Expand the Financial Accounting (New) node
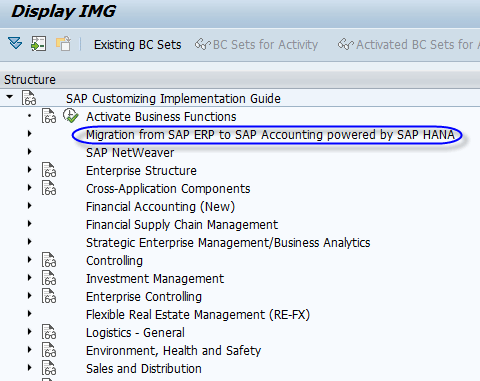480x381 pixels. click(29, 206)
